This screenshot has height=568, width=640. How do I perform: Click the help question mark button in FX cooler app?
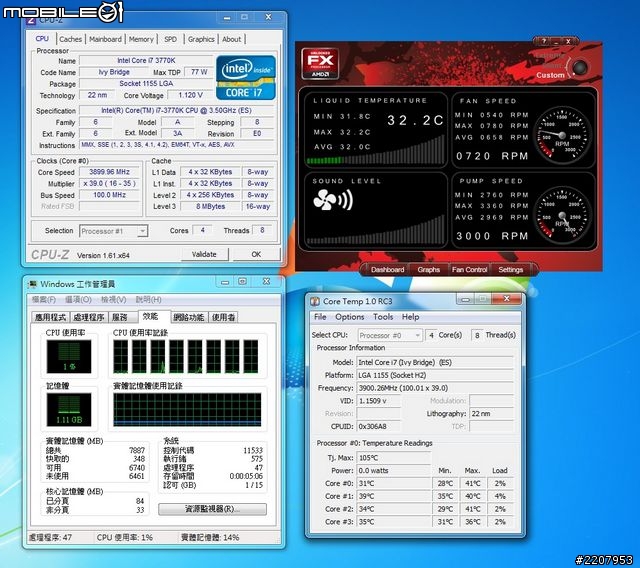[543, 41]
